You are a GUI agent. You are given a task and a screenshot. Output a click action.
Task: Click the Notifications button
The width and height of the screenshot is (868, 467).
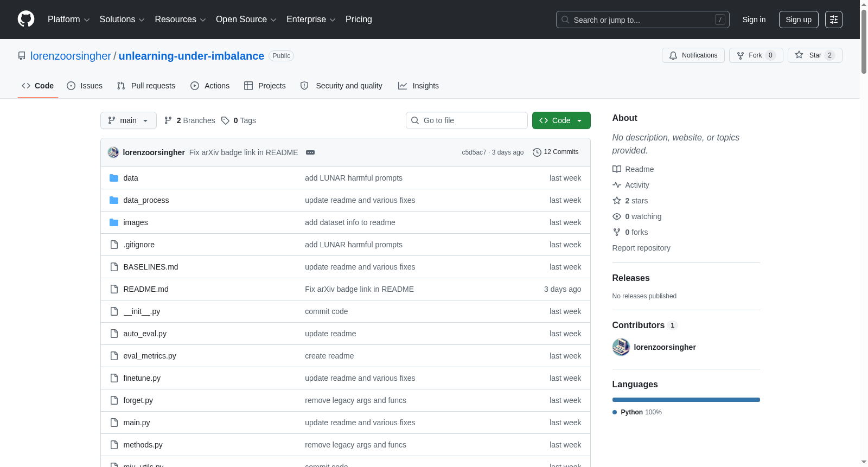pyautogui.click(x=693, y=55)
